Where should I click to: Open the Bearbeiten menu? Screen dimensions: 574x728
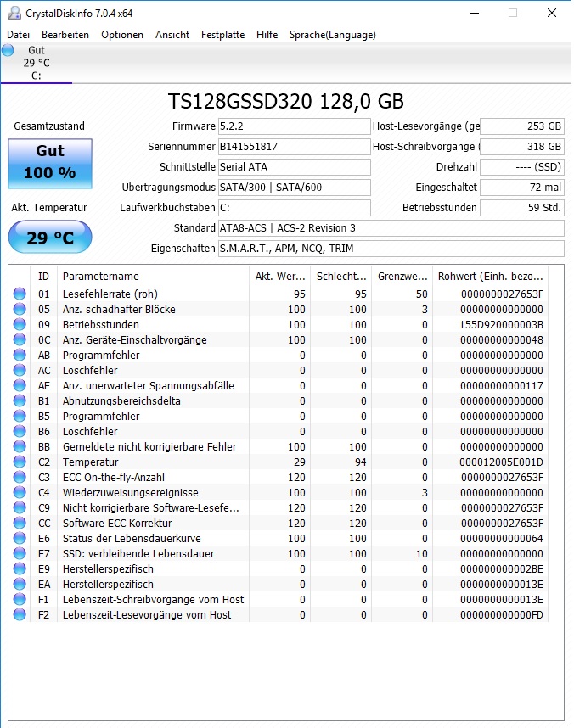(65, 35)
